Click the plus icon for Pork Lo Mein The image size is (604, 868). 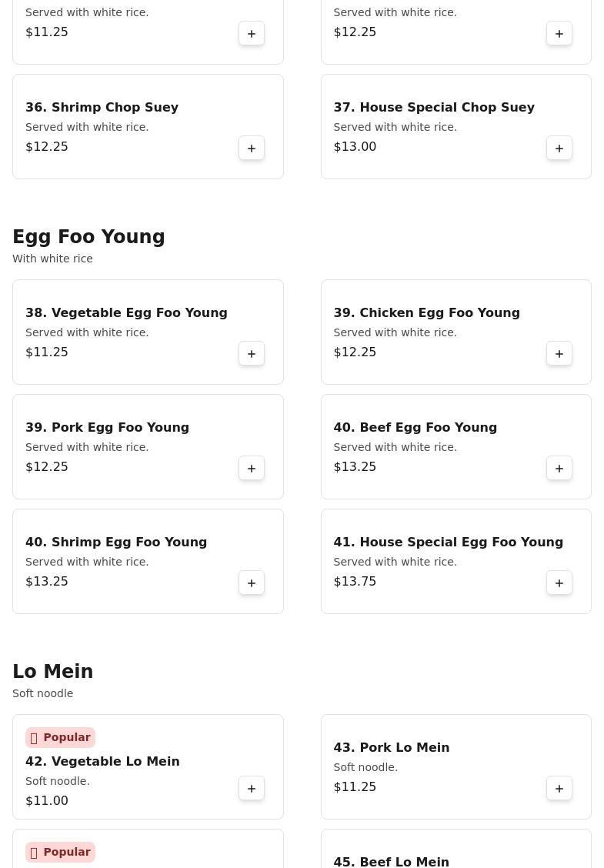(559, 788)
